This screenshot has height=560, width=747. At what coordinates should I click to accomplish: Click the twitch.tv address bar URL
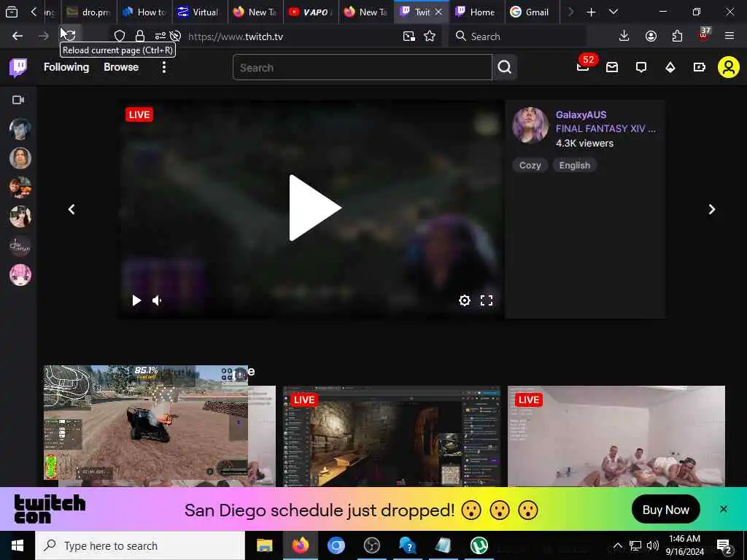(236, 36)
